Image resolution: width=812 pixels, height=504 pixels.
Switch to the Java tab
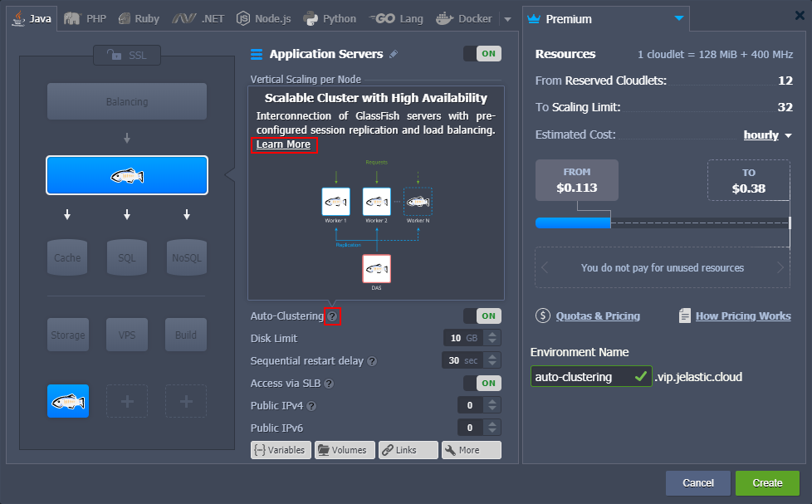pyautogui.click(x=32, y=19)
